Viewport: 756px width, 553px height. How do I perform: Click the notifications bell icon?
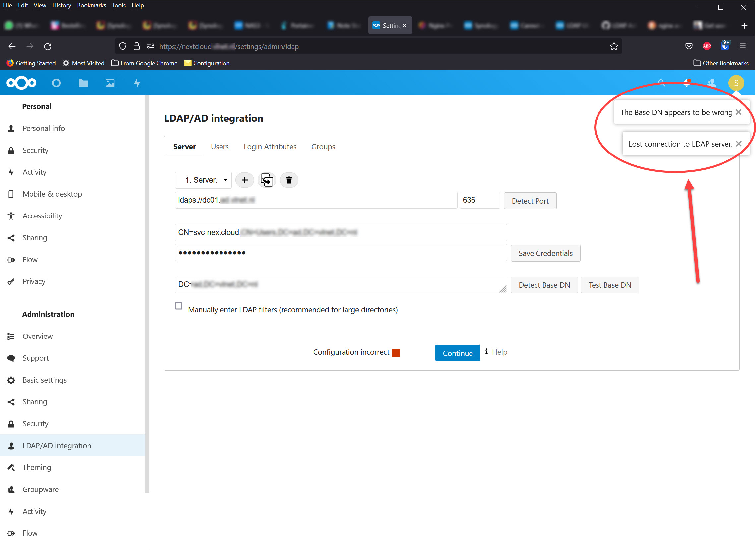click(686, 83)
